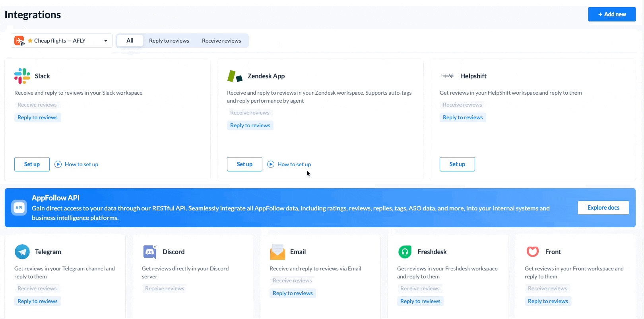Click the AppFollow API icon
The image size is (644, 319).
pos(19,208)
